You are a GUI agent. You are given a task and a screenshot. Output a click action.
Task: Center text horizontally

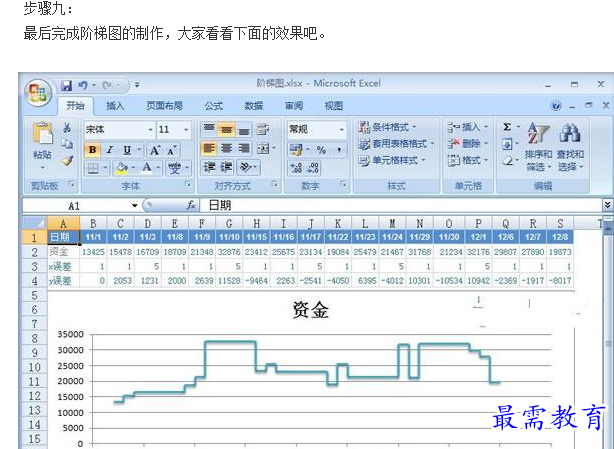click(x=226, y=148)
